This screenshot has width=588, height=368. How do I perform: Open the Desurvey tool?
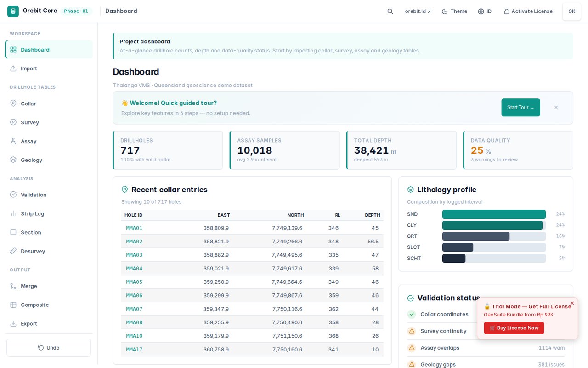(x=49, y=251)
